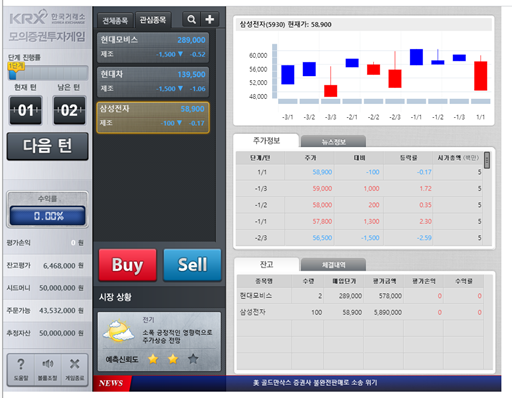
Task: Click the 삼성전자 row in 잔고 table
Action: [360, 312]
